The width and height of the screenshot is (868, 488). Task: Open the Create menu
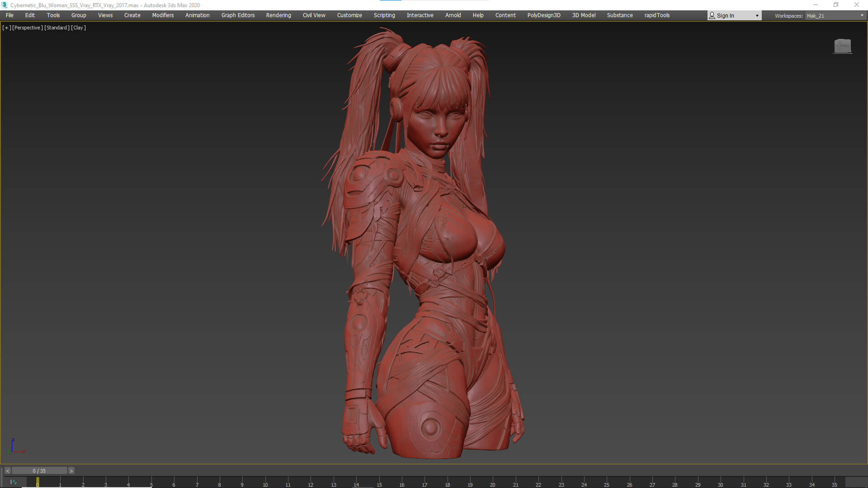pos(132,15)
